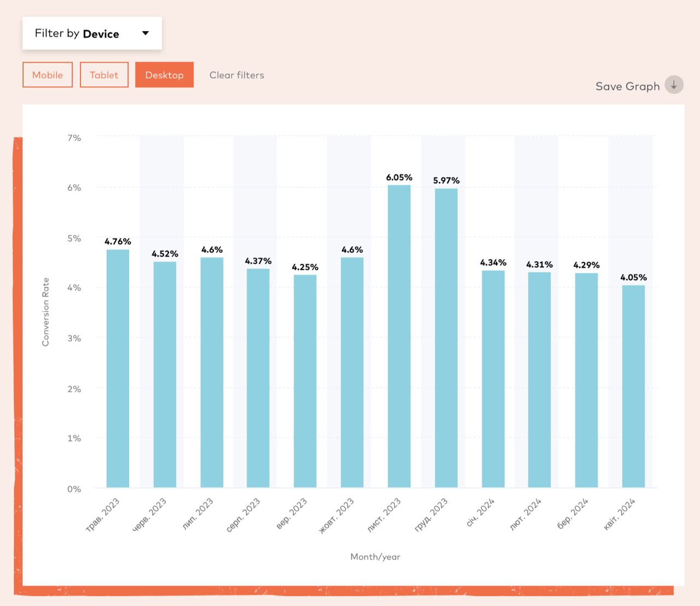This screenshot has height=606, width=700.
Task: Click the квіт. 2024 bar at 4.05%
Action: (633, 386)
